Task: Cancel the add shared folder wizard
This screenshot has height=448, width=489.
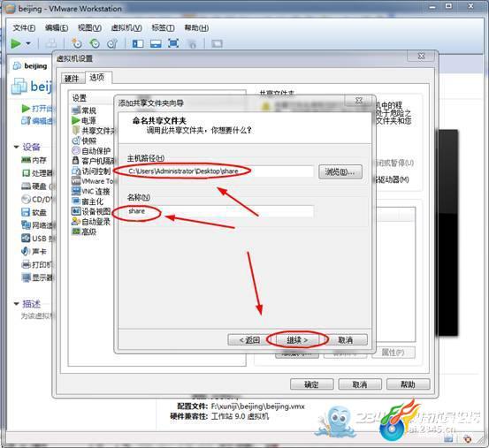Action: pyautogui.click(x=346, y=340)
